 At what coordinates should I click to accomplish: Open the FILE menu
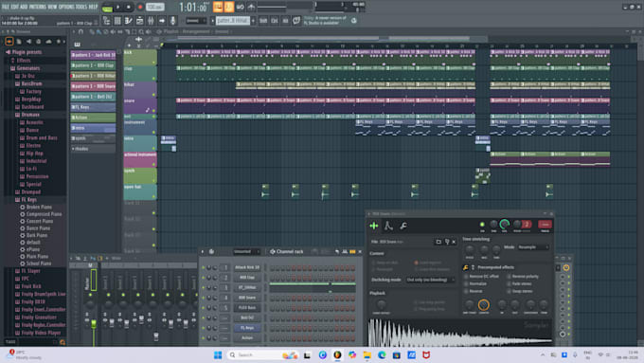click(6, 7)
